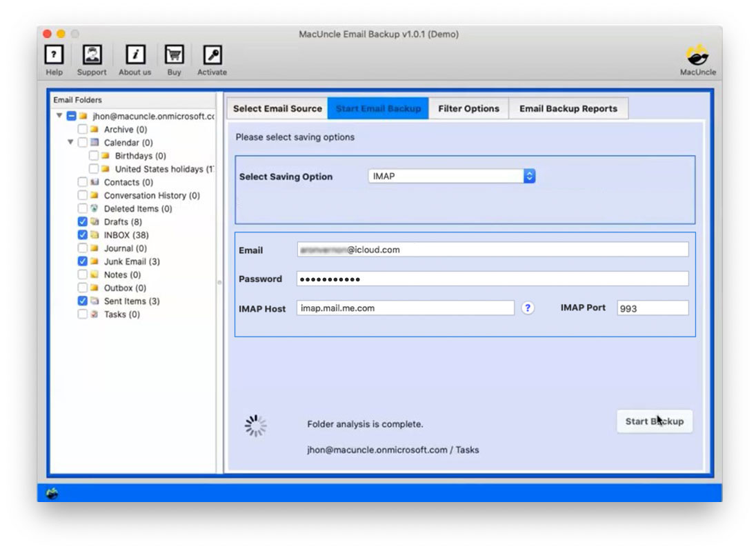Click the MacUncle logo at top right
Image resolution: width=756 pixels, height=551 pixels.
697,55
